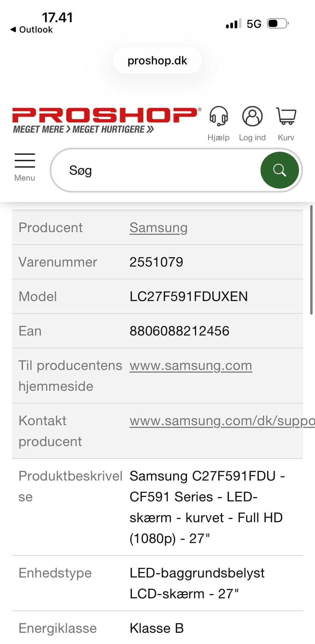Tap the cellular signal bars icon
315x644 pixels.
pos(234,24)
